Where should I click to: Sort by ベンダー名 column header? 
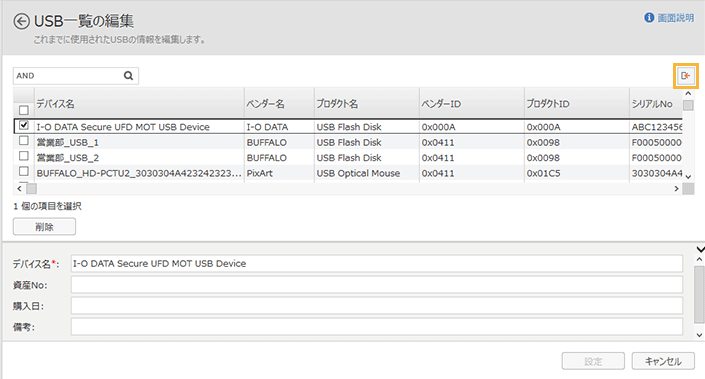pyautogui.click(x=279, y=104)
